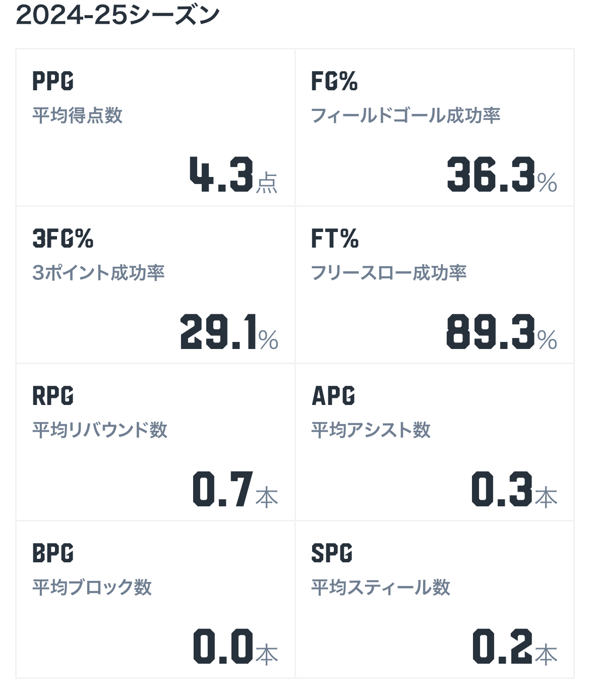Click the 0.7本 rebounds value

click(235, 489)
